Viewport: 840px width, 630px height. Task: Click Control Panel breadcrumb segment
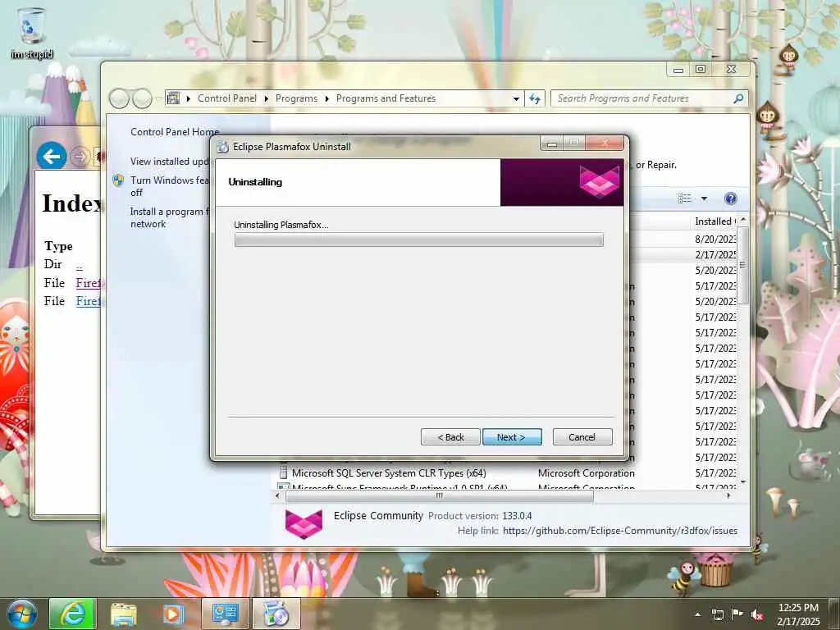click(x=227, y=98)
